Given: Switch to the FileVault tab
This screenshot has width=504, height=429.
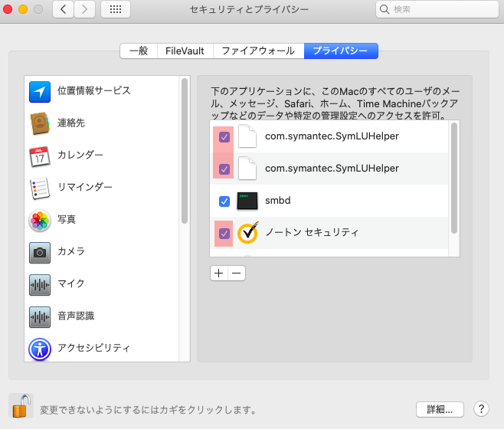Looking at the screenshot, I should (x=185, y=51).
